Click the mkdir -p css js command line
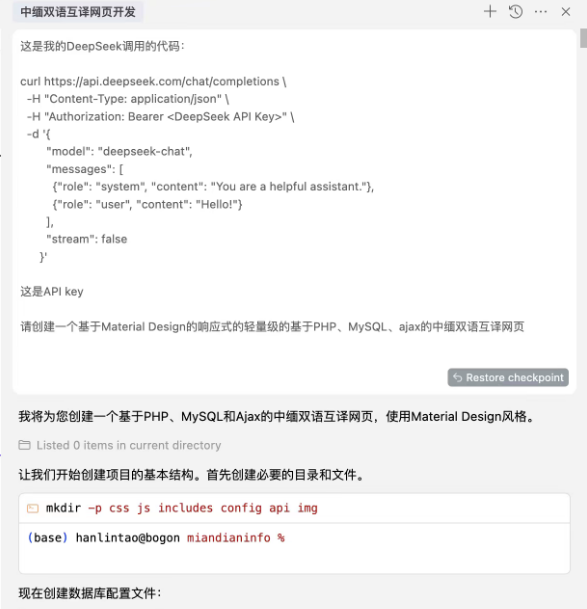Viewport: 587px width, 609px height. pos(181,508)
